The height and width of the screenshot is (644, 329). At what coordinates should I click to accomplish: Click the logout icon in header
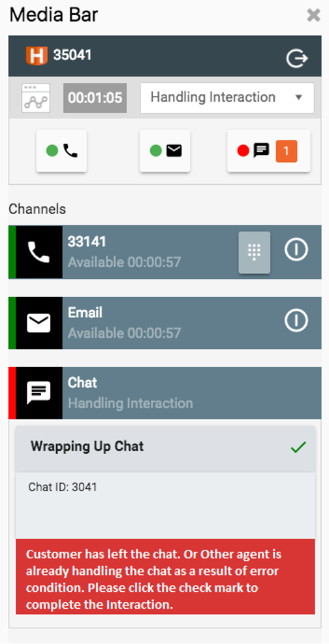tap(296, 58)
